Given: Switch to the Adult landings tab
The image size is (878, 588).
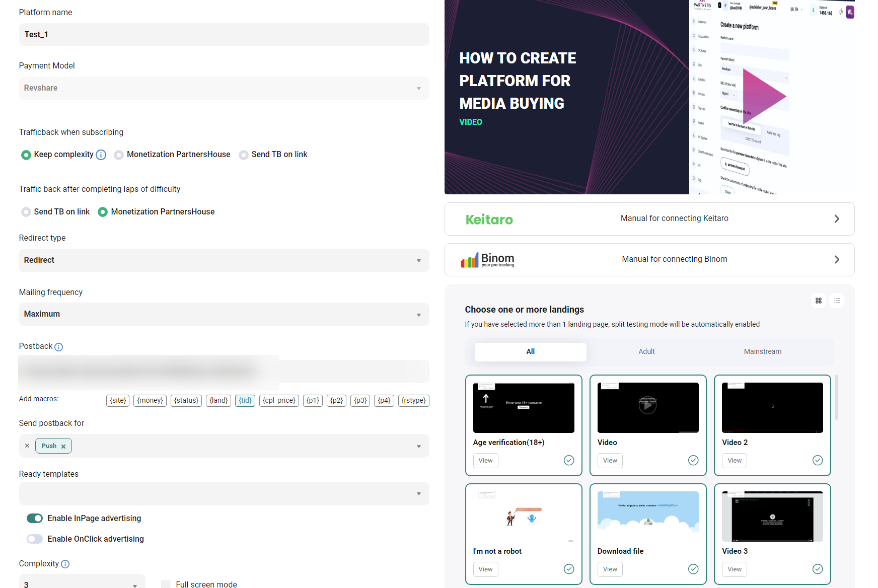Looking at the screenshot, I should (646, 352).
